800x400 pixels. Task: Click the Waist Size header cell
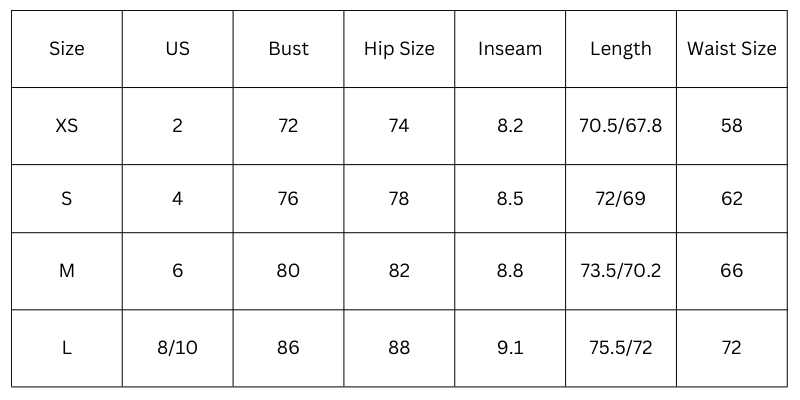point(731,49)
